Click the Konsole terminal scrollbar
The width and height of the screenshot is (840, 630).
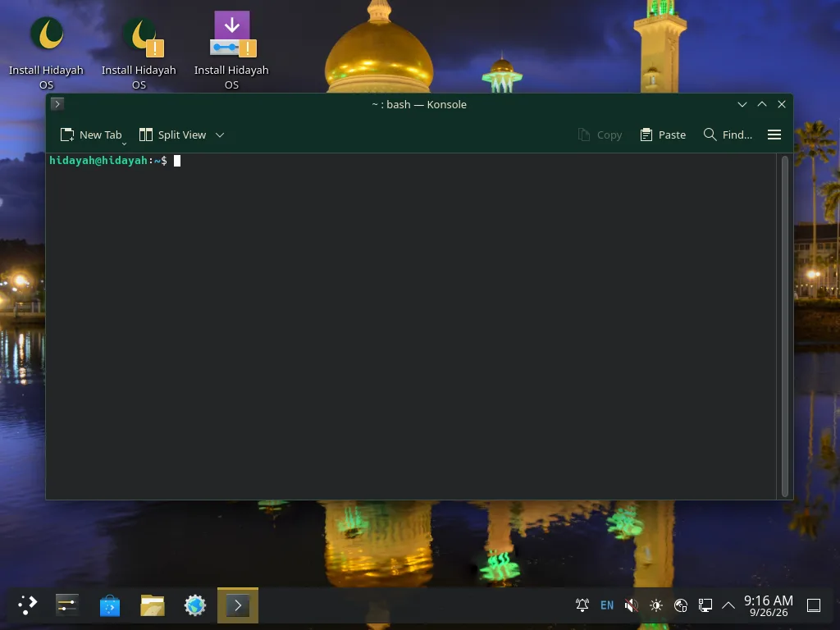point(785,326)
